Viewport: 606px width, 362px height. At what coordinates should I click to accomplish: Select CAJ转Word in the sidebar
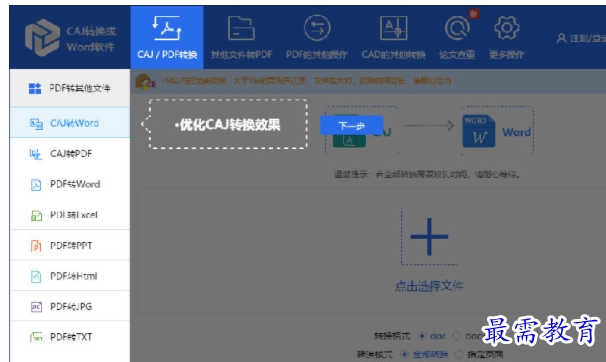pos(70,123)
